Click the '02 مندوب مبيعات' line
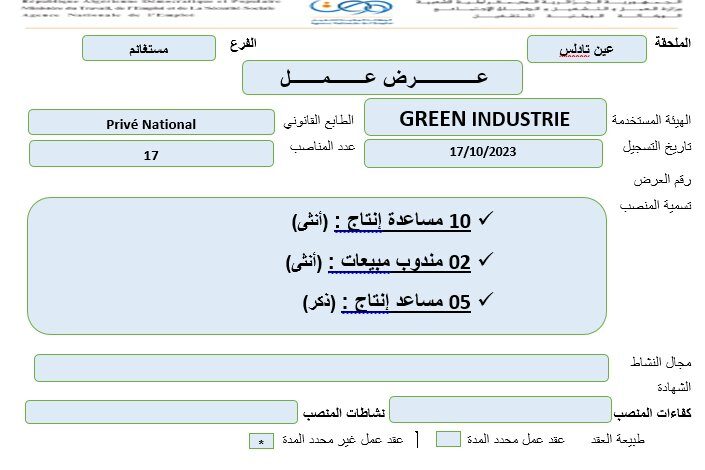705x470 pixels. (378, 262)
